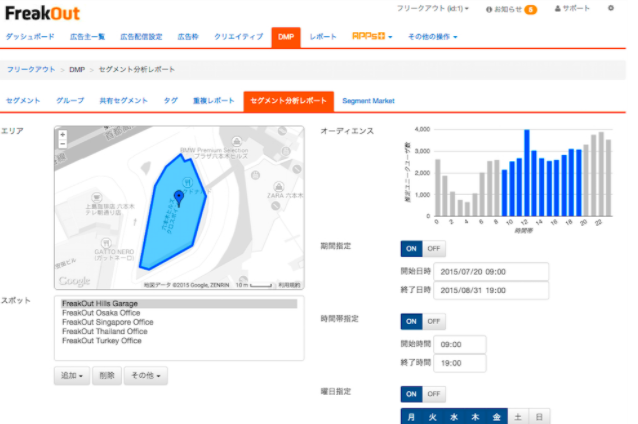Image resolution: width=638 pixels, height=424 pixels.
Task: Select the セグメント分析レポート tab
Action: coord(288,101)
